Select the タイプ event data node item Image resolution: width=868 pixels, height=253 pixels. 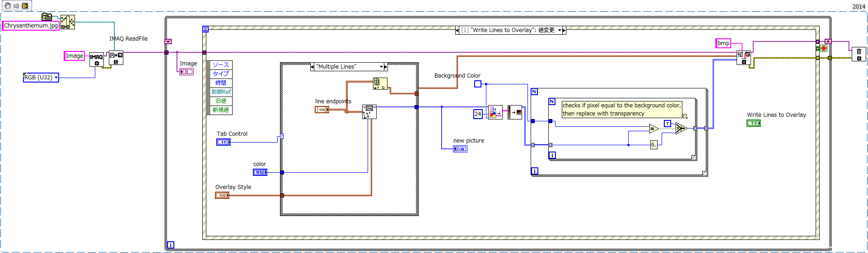(221, 74)
